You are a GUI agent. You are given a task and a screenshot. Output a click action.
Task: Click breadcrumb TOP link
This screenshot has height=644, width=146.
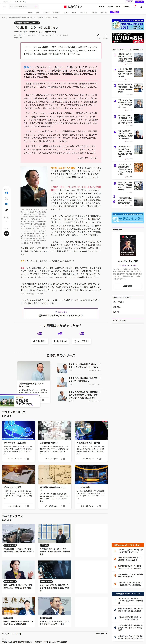(4, 18)
